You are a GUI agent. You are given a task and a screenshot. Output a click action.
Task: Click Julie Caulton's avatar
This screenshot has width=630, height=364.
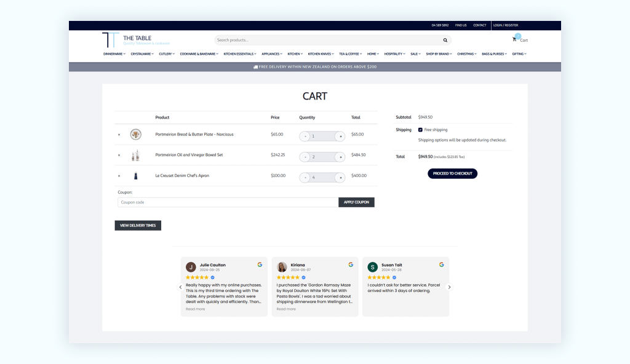[191, 267]
